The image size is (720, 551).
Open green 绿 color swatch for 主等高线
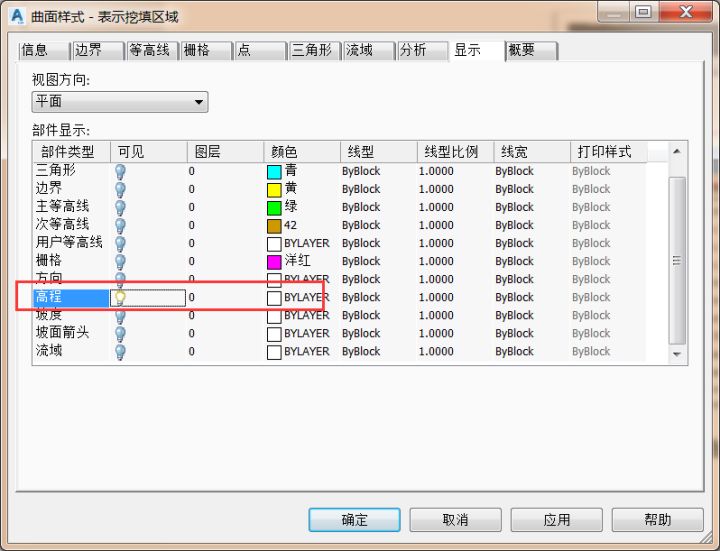274,208
